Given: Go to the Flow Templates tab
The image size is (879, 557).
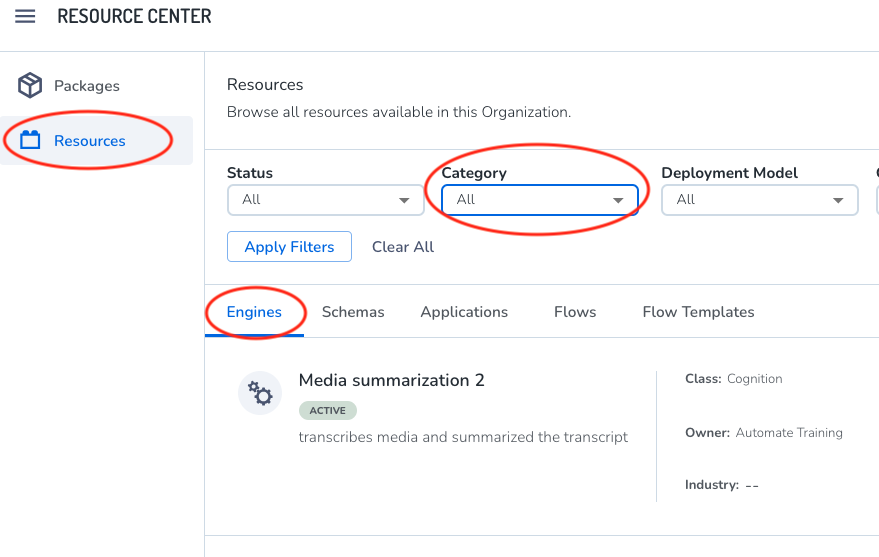Looking at the screenshot, I should click(698, 312).
